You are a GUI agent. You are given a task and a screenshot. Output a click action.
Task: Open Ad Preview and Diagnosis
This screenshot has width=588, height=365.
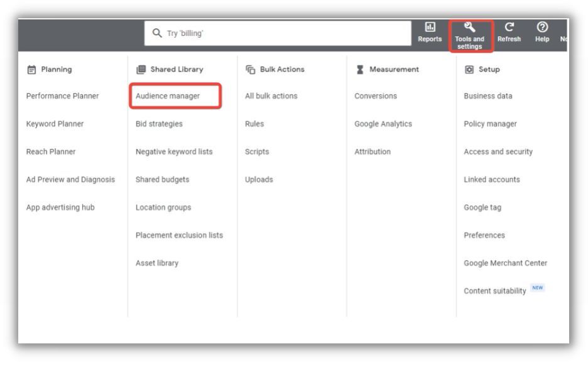[x=70, y=180]
